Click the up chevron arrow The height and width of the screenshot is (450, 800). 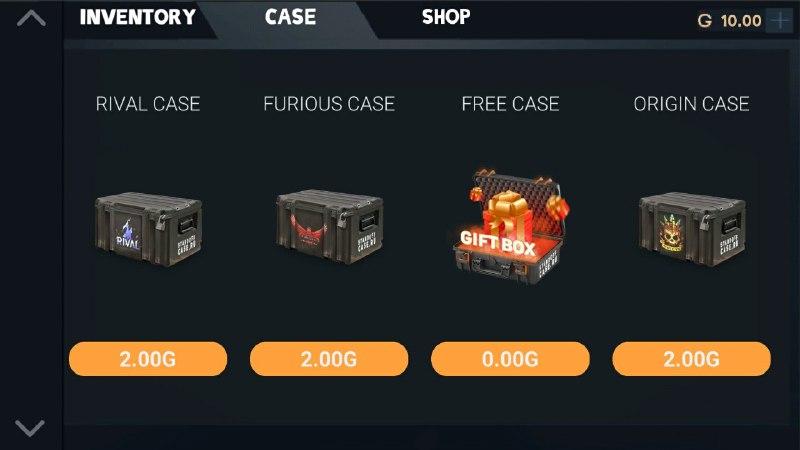(x=31, y=18)
